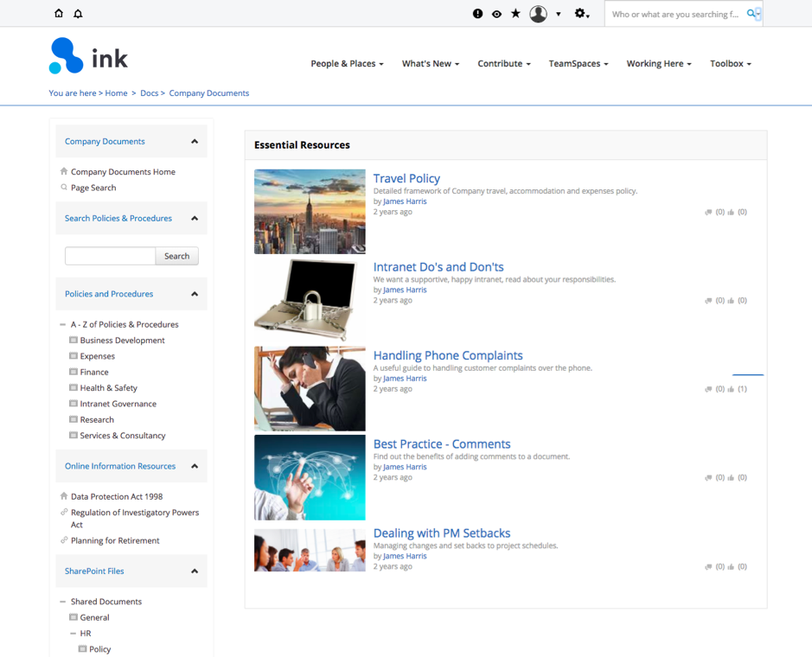
Task: Click the user profile avatar icon
Action: pos(539,14)
